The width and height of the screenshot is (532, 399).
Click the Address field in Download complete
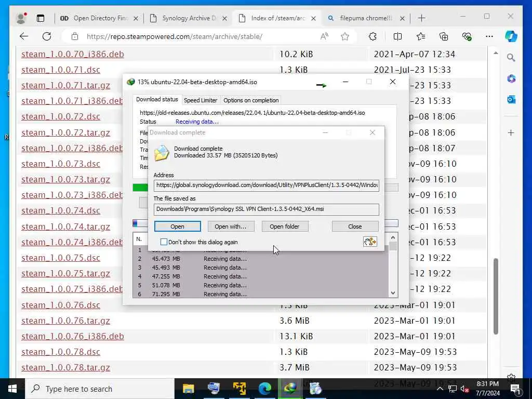click(267, 185)
